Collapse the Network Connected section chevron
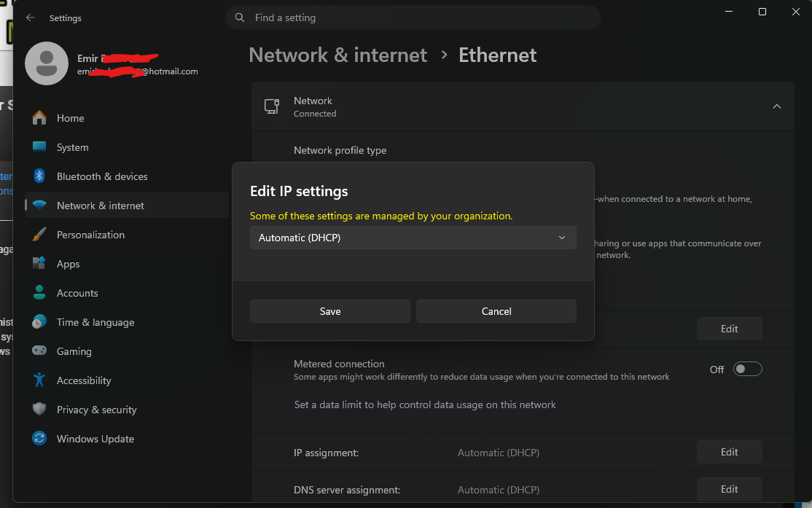This screenshot has height=508, width=812. point(777,106)
